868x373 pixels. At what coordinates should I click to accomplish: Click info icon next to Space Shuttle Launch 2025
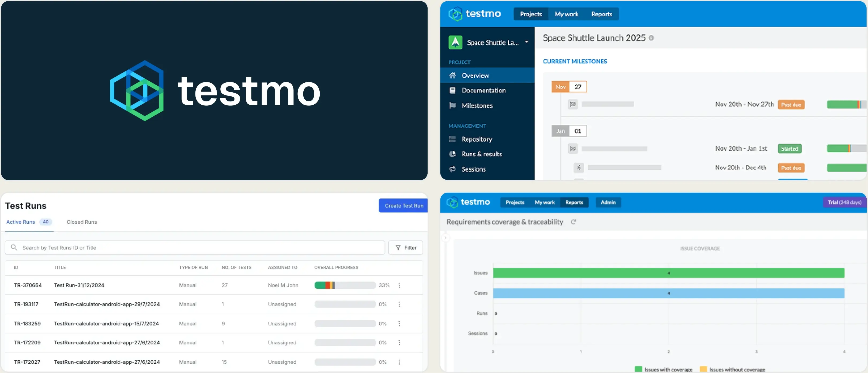[x=651, y=38]
